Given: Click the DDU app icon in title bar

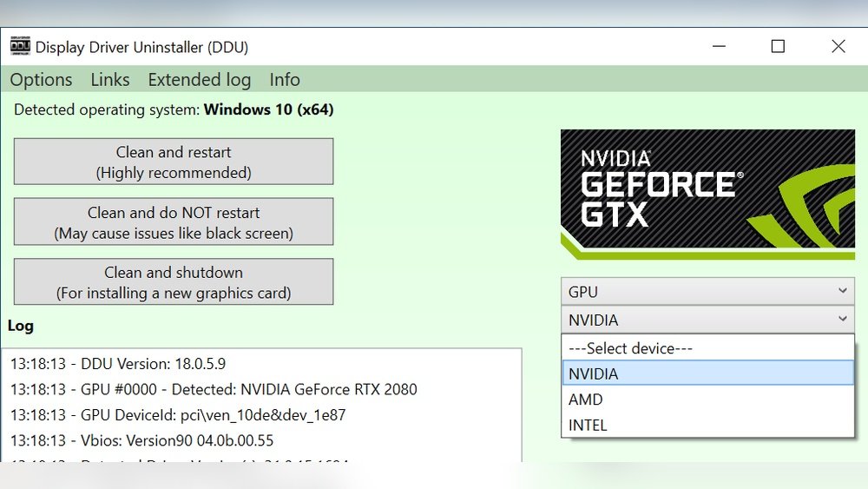Looking at the screenshot, I should coord(20,47).
